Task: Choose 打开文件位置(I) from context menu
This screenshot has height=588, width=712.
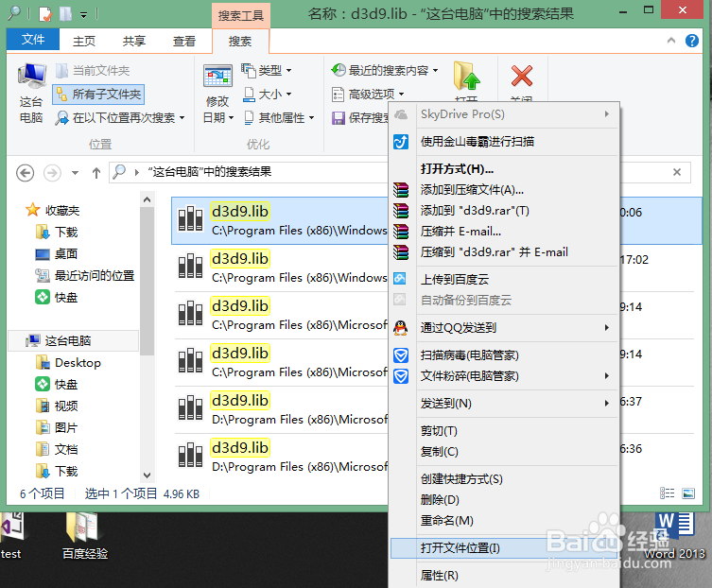Action: pos(504,548)
